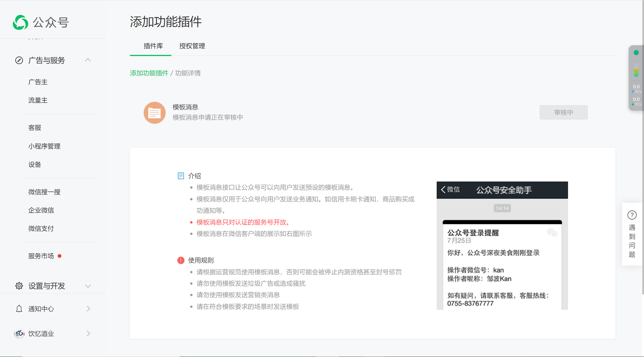The height and width of the screenshot is (357, 644).
Task: Click the gear icon beside 设置与开发
Action: click(19, 286)
